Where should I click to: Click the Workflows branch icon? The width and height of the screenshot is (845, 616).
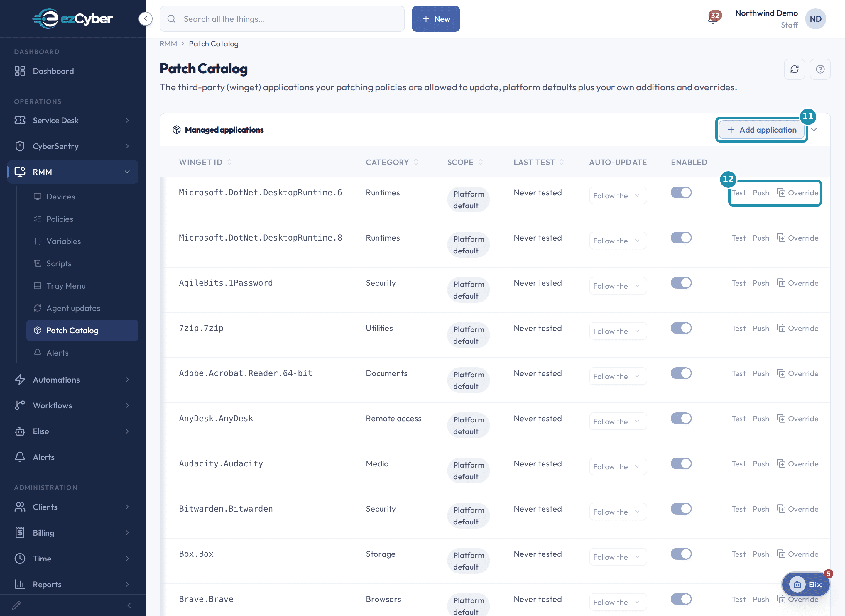click(x=20, y=405)
